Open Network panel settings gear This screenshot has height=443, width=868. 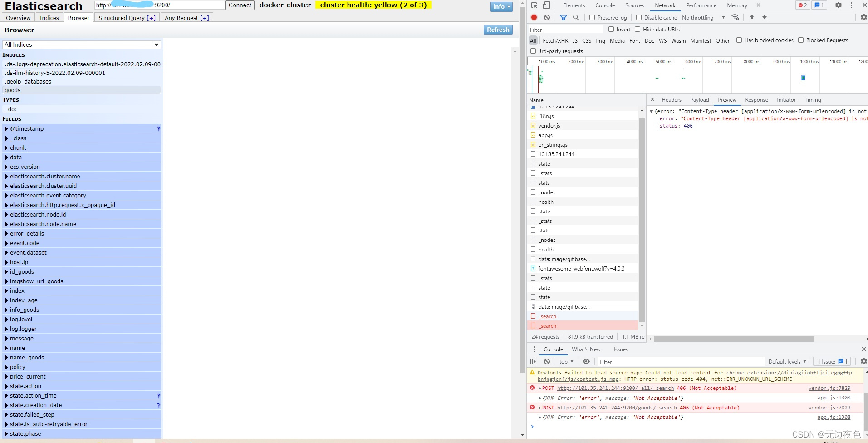[x=863, y=17]
